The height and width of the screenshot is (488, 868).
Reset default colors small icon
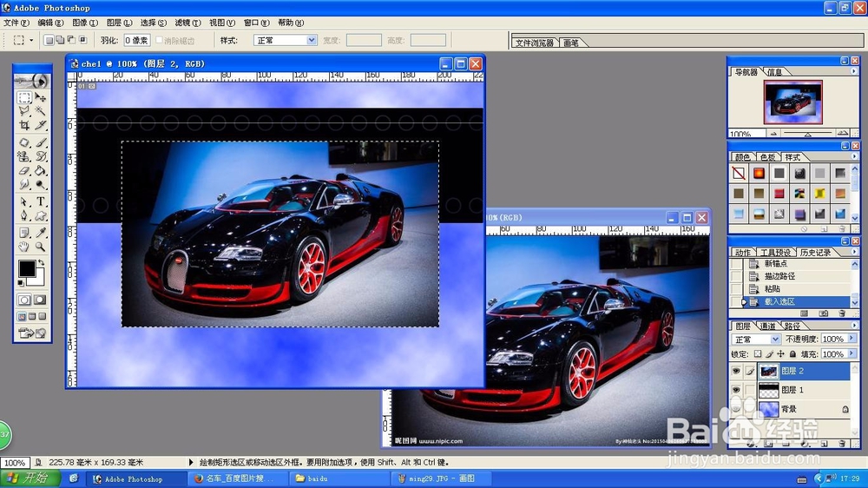click(21, 283)
